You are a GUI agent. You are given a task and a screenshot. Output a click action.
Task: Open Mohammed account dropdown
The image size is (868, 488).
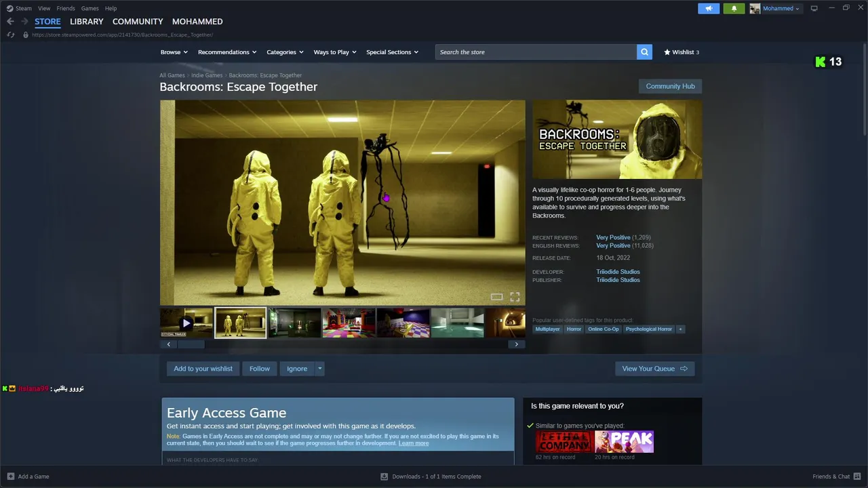tap(781, 8)
